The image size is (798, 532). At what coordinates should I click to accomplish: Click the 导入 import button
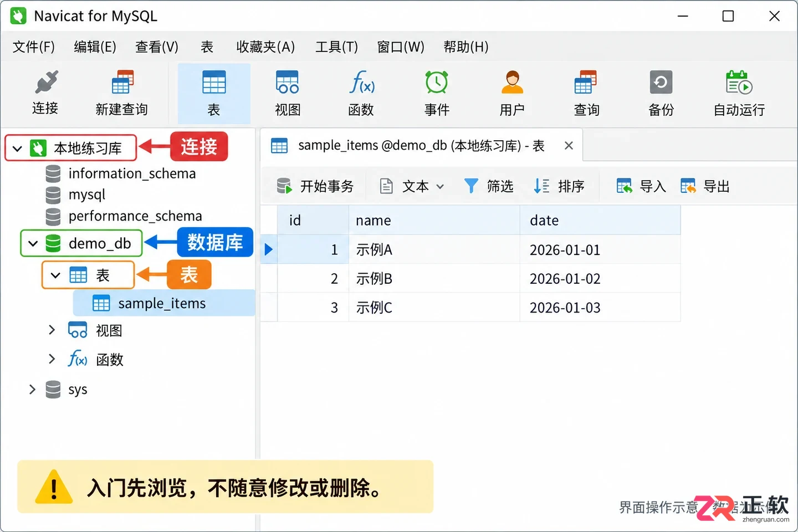tap(641, 186)
